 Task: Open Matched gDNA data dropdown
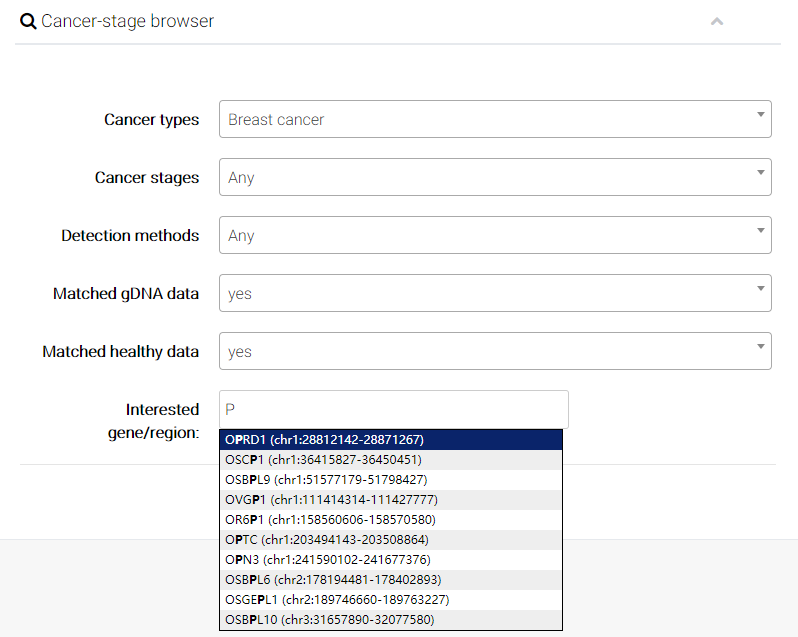pyautogui.click(x=495, y=293)
